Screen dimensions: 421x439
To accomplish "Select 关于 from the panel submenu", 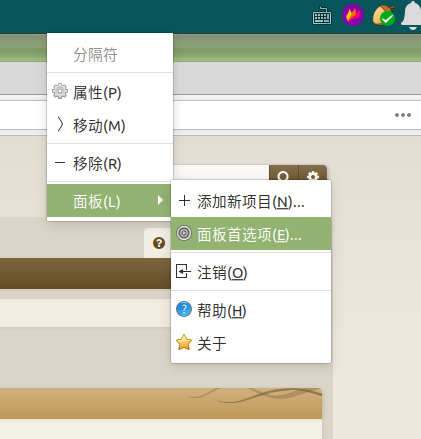I will click(x=251, y=343).
